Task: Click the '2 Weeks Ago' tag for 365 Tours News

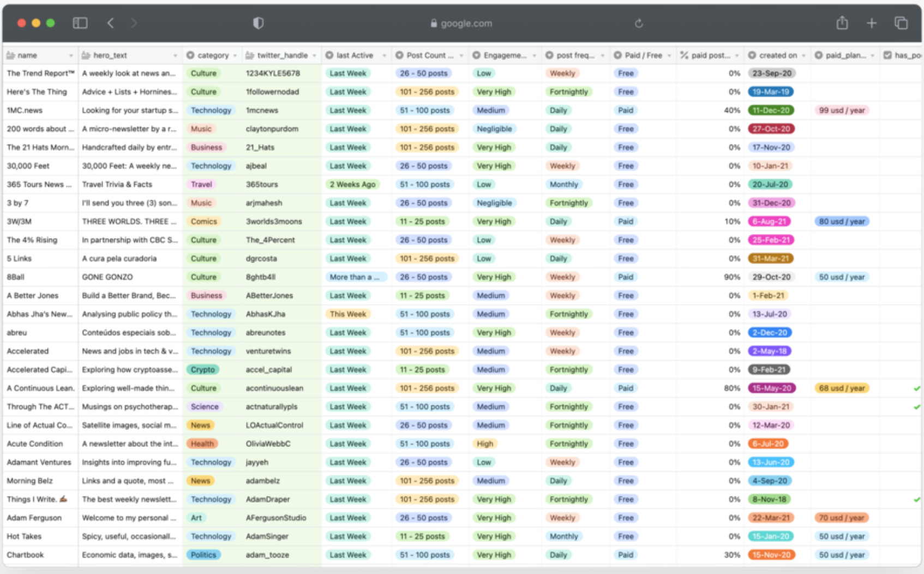Action: 352,184
